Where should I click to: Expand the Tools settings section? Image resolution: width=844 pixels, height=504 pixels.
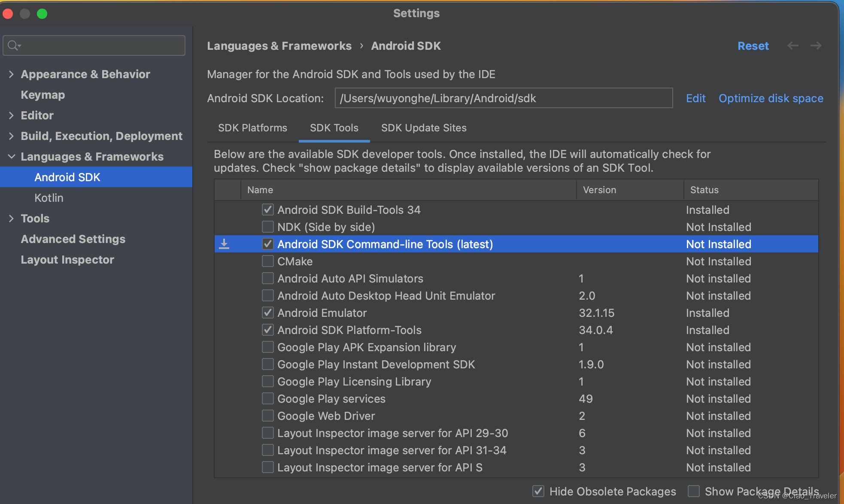(x=11, y=219)
